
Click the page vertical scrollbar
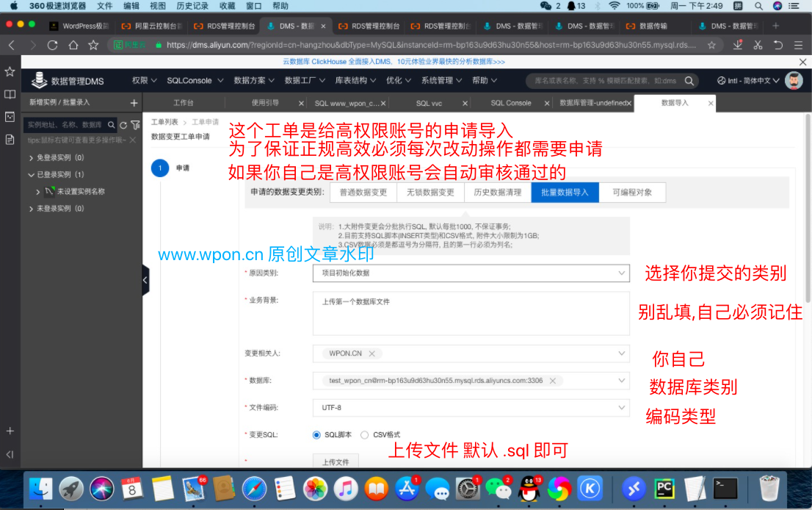click(x=808, y=209)
